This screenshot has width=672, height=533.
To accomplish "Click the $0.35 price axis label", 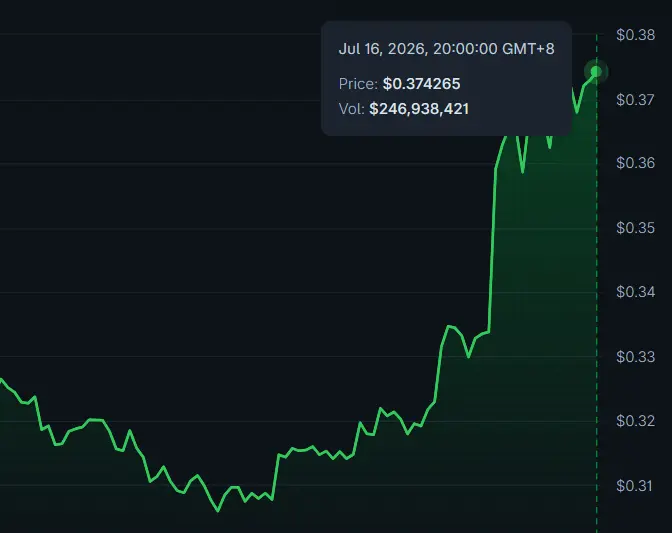I will [x=635, y=228].
